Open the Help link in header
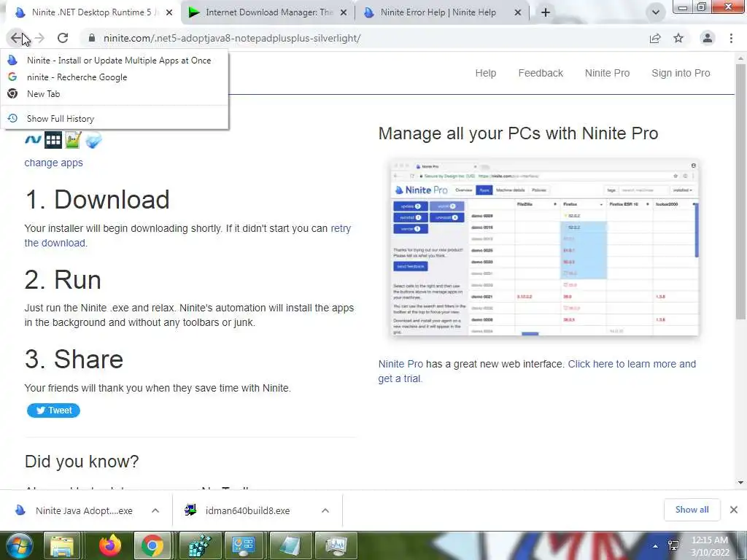 [485, 74]
